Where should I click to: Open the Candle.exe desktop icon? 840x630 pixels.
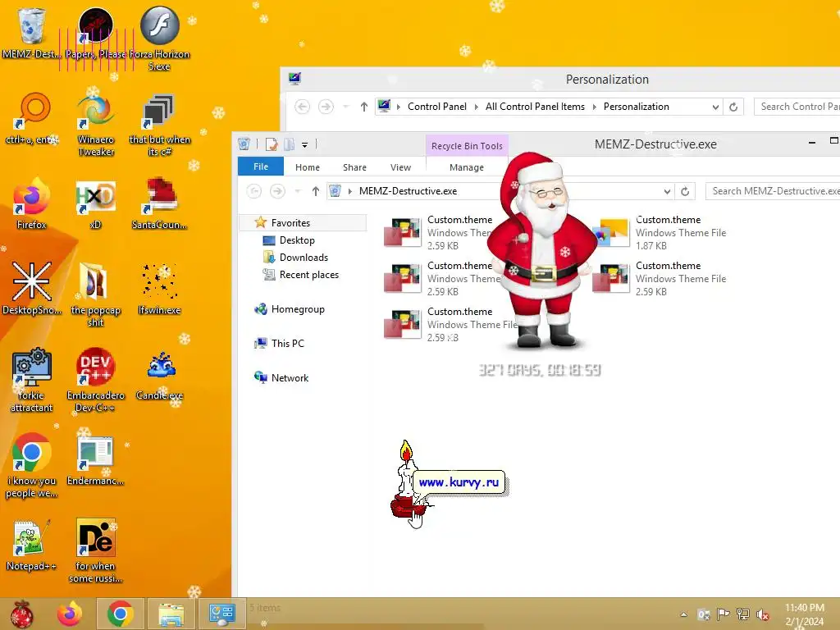click(x=160, y=375)
